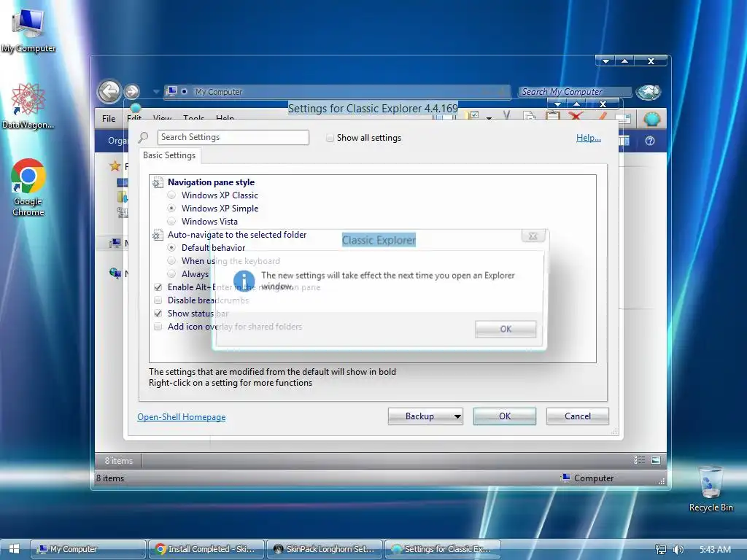
Task: Toggle the Add icon overlay checkbox
Action: 158,327
